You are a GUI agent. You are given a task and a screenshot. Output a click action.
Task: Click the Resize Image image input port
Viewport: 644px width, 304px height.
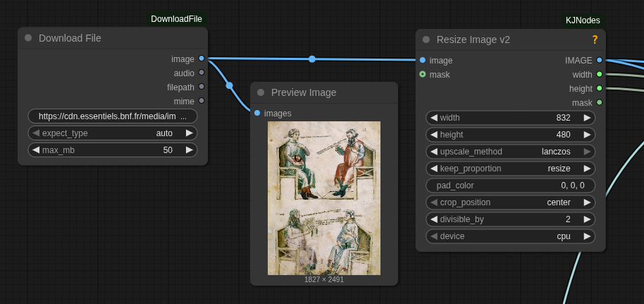pyautogui.click(x=423, y=61)
